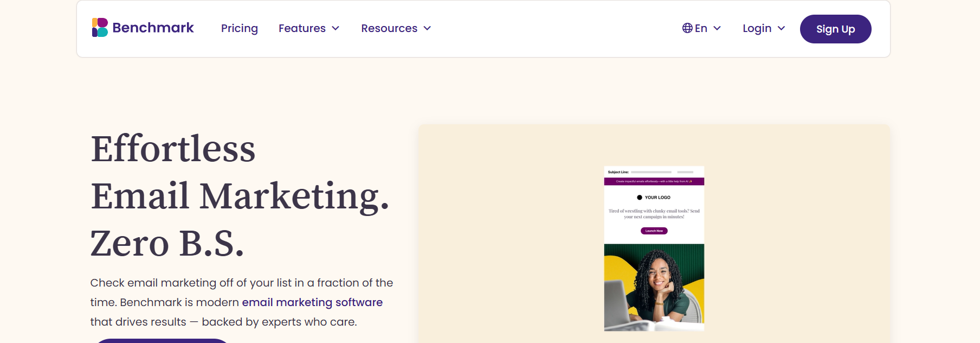Click the globe language icon
This screenshot has height=343, width=980.
(x=687, y=28)
